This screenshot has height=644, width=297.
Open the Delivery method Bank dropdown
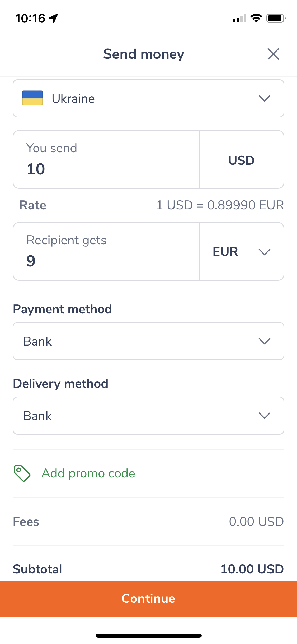148,416
